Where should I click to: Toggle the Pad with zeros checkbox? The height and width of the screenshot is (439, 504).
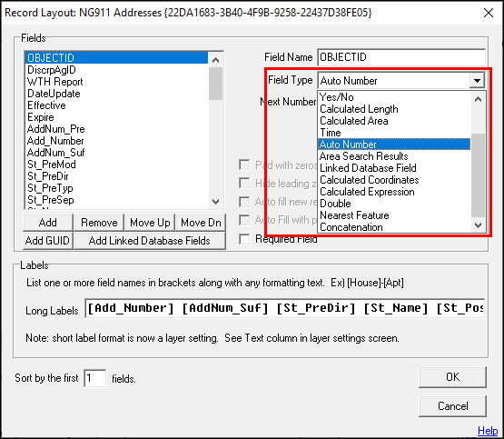click(244, 165)
